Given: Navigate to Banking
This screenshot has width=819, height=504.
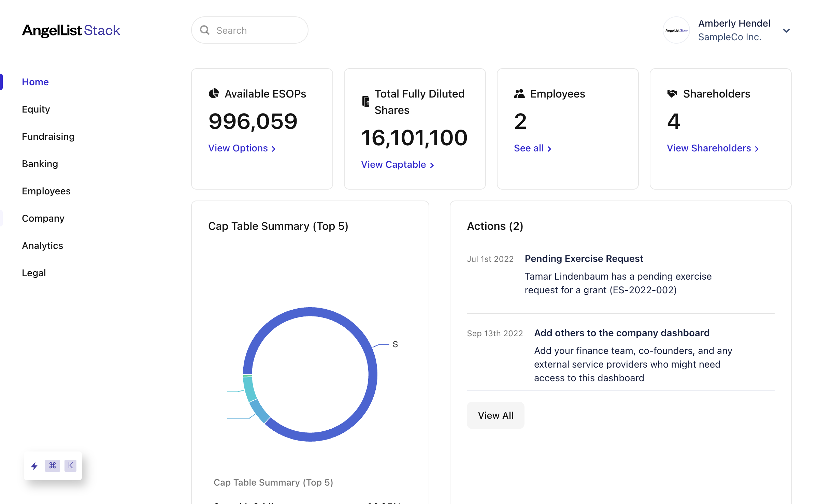Looking at the screenshot, I should coord(40,164).
